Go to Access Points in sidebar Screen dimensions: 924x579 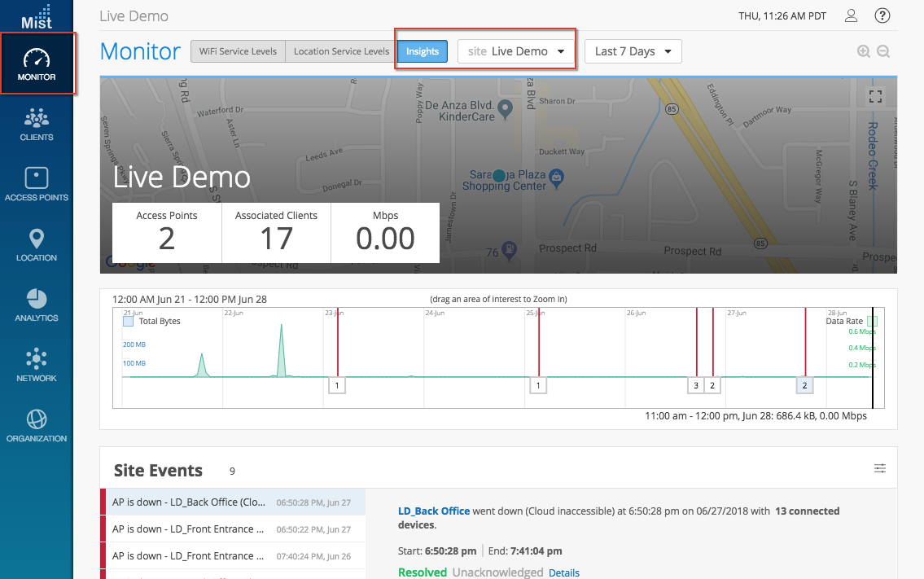pyautogui.click(x=37, y=185)
